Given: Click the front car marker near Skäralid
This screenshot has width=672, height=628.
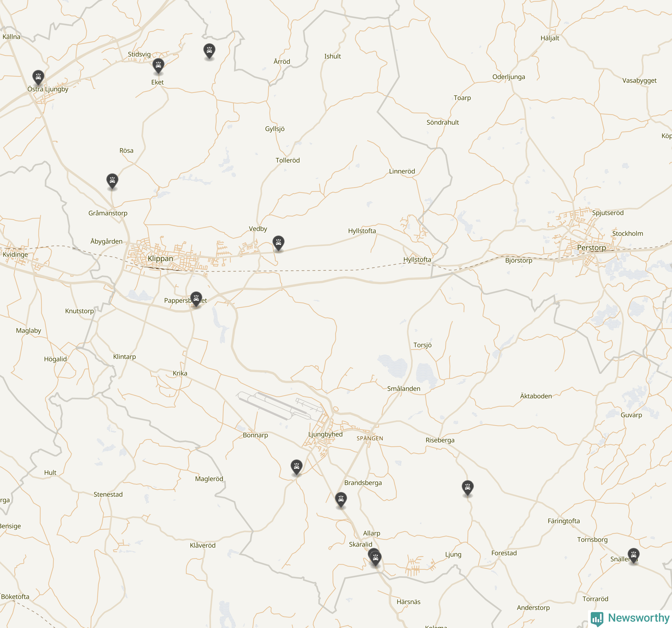Looking at the screenshot, I should coord(376,558).
